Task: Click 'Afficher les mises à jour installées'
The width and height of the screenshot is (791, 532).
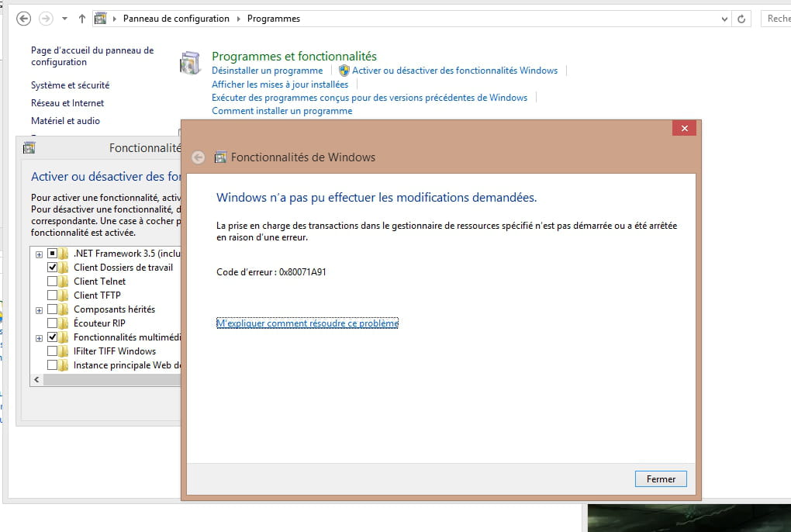Action: (279, 85)
